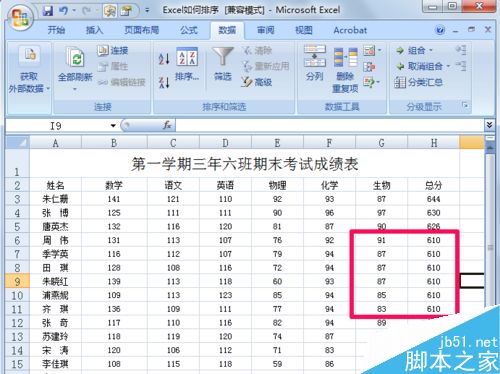
Task: Open the Sort (排序) dialog
Action: [187, 65]
